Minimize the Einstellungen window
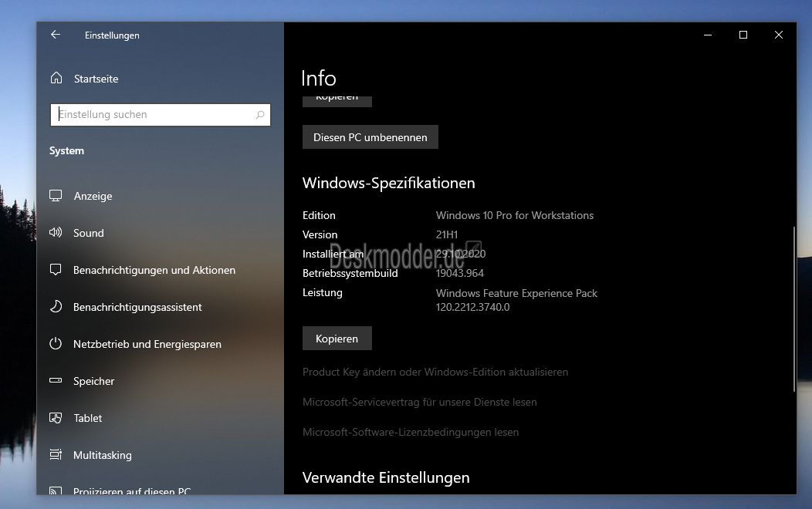 708,35
